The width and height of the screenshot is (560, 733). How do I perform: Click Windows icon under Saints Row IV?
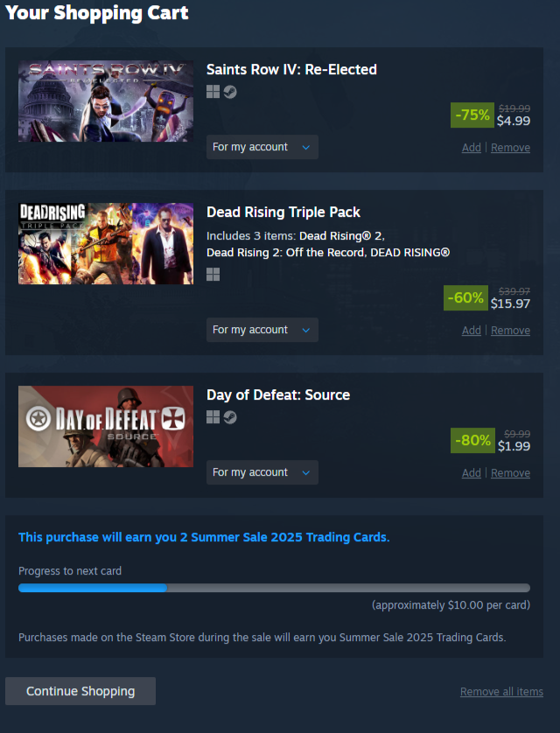coord(213,92)
